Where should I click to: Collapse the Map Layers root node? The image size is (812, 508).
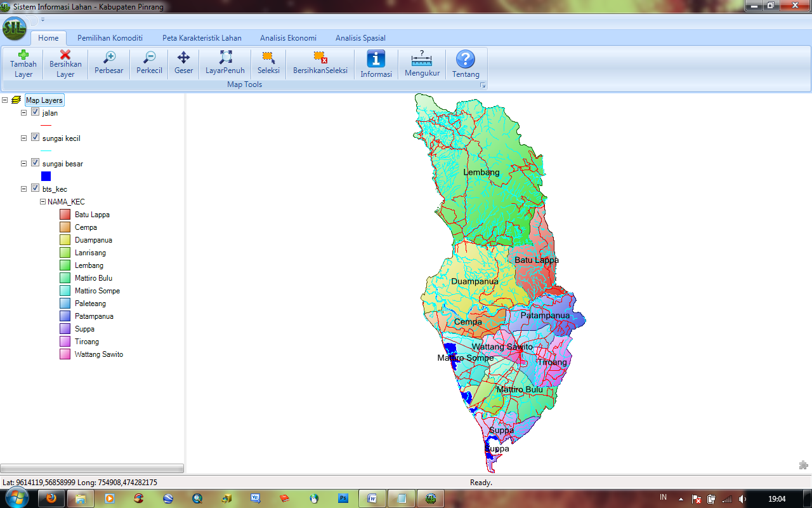tap(6, 100)
